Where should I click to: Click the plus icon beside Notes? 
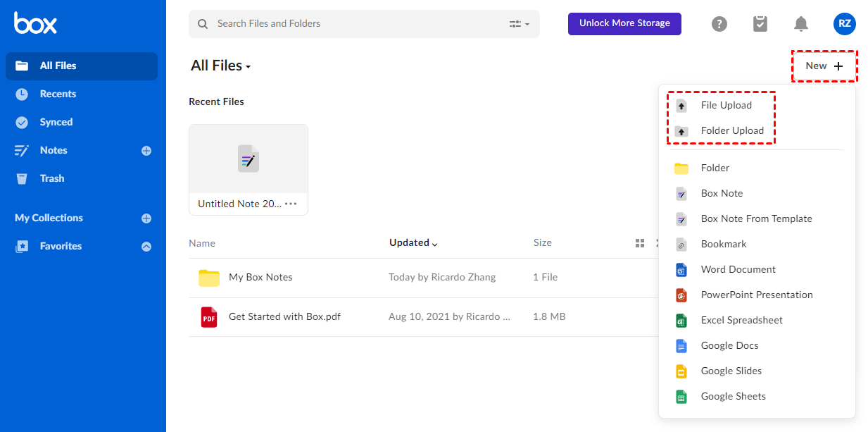coord(146,151)
